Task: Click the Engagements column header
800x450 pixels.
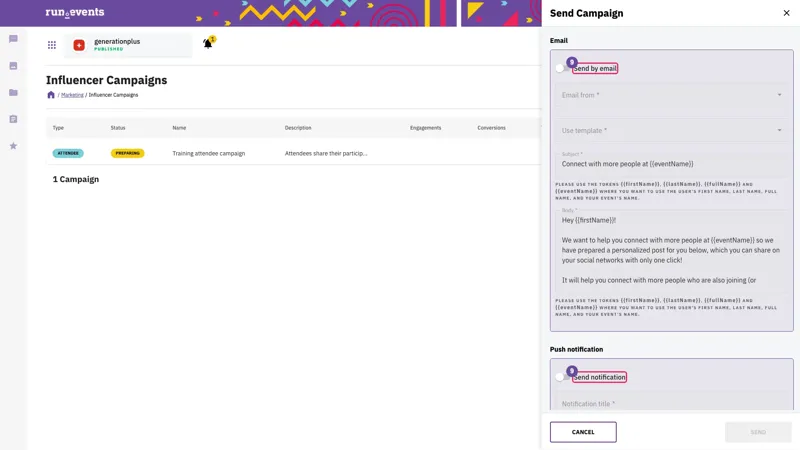Action: click(426, 128)
